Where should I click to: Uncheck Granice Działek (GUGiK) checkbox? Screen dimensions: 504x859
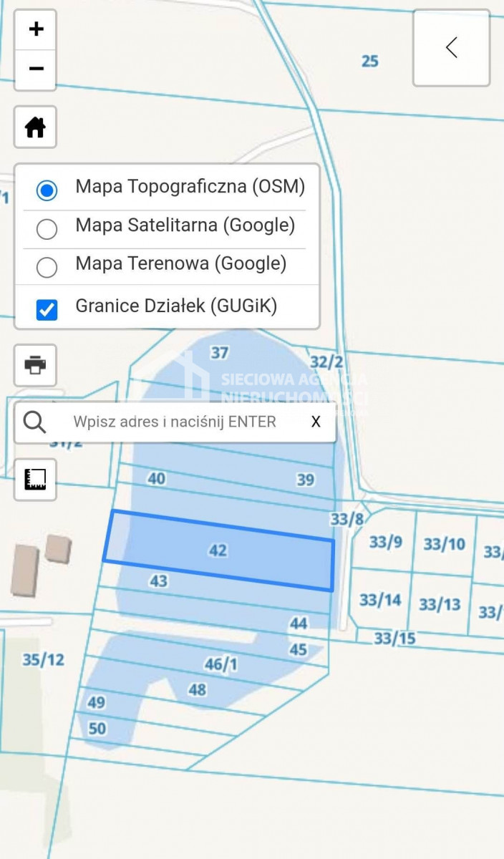pyautogui.click(x=47, y=309)
